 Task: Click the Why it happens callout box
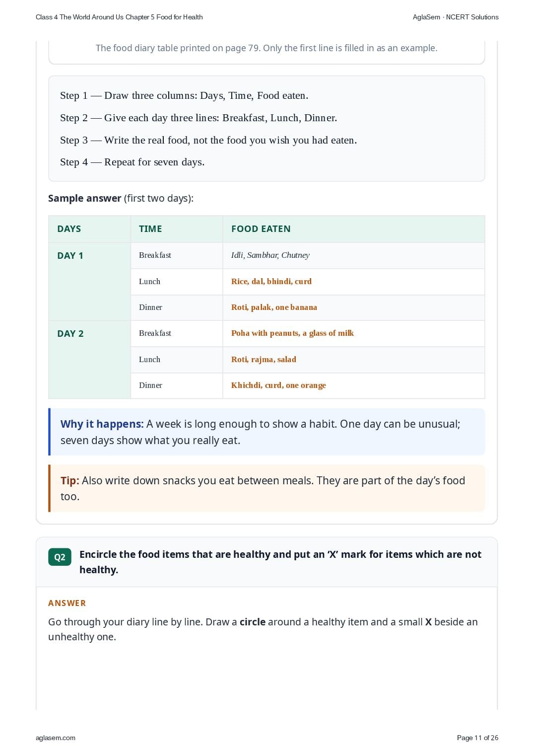point(267,432)
